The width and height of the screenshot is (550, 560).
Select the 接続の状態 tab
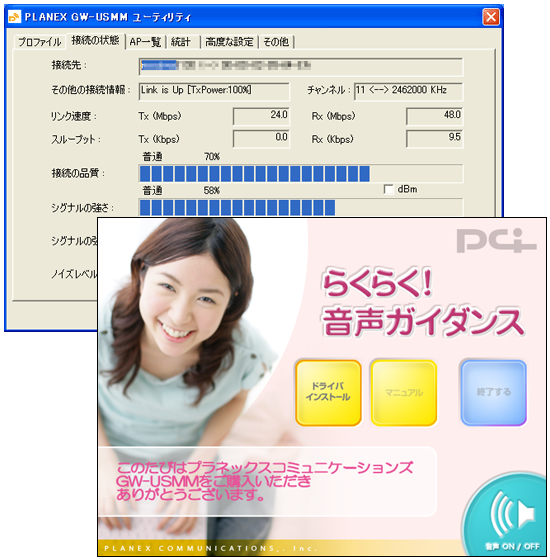95,41
